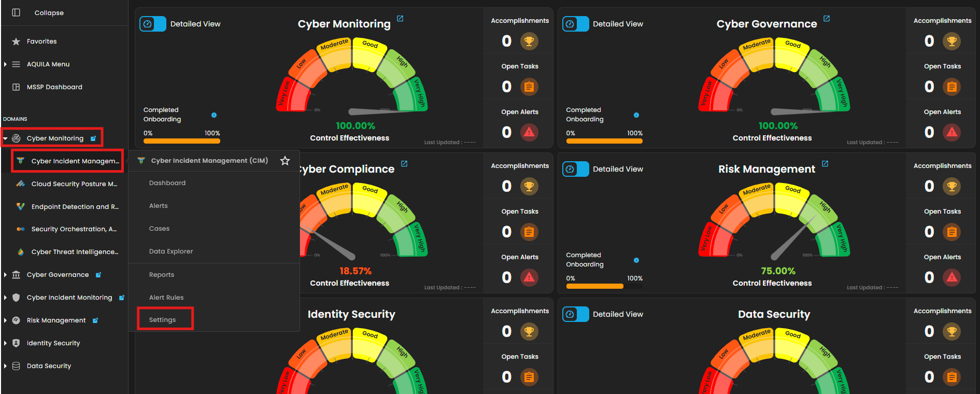Toggle Detailed View on Risk Management card
This screenshot has height=394, width=980.
coord(576,169)
